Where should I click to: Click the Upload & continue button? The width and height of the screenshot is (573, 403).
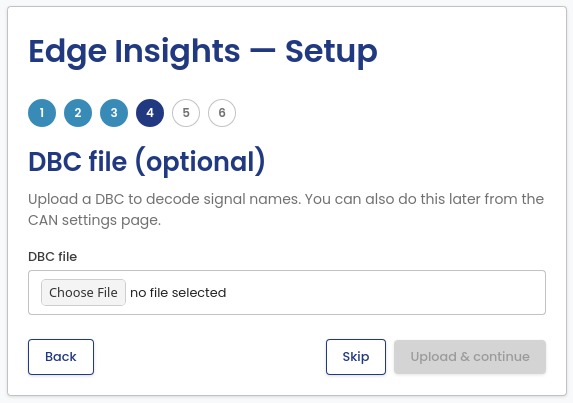(470, 357)
